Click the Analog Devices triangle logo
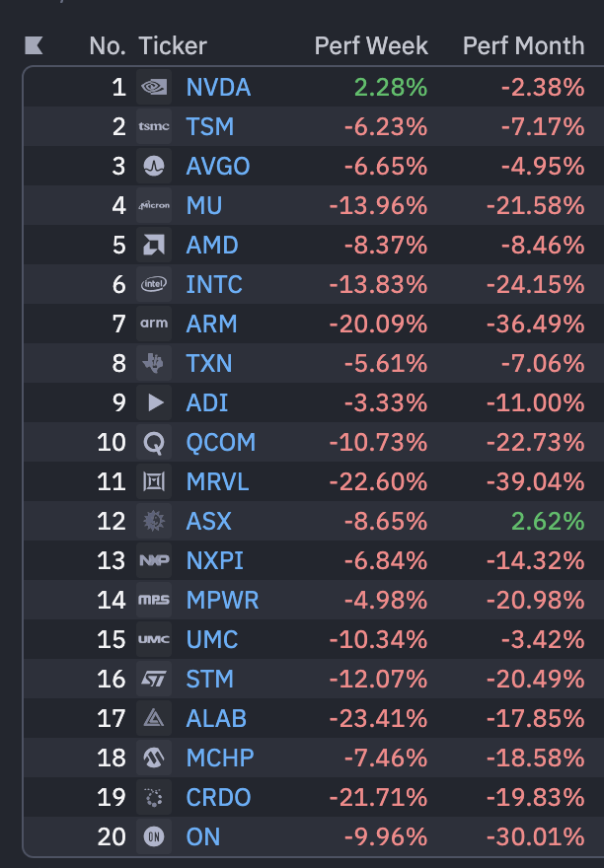The height and width of the screenshot is (868, 604). pos(154,402)
